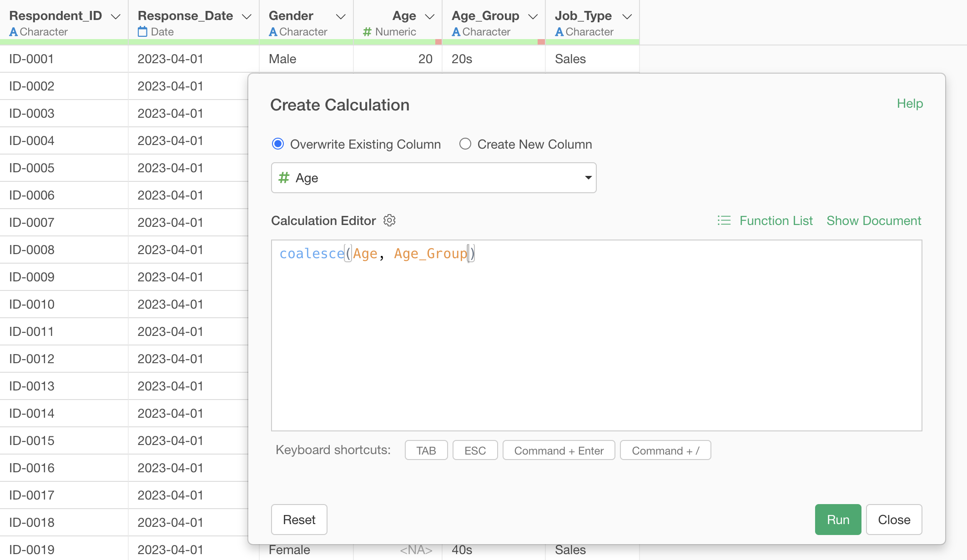Open the Gender column header menu
The width and height of the screenshot is (967, 560).
(x=341, y=16)
